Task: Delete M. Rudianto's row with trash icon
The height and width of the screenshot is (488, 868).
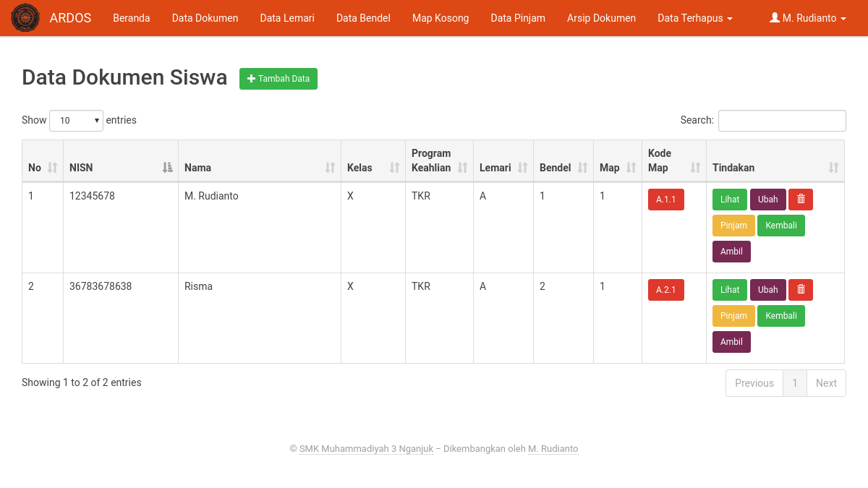Action: pos(801,200)
